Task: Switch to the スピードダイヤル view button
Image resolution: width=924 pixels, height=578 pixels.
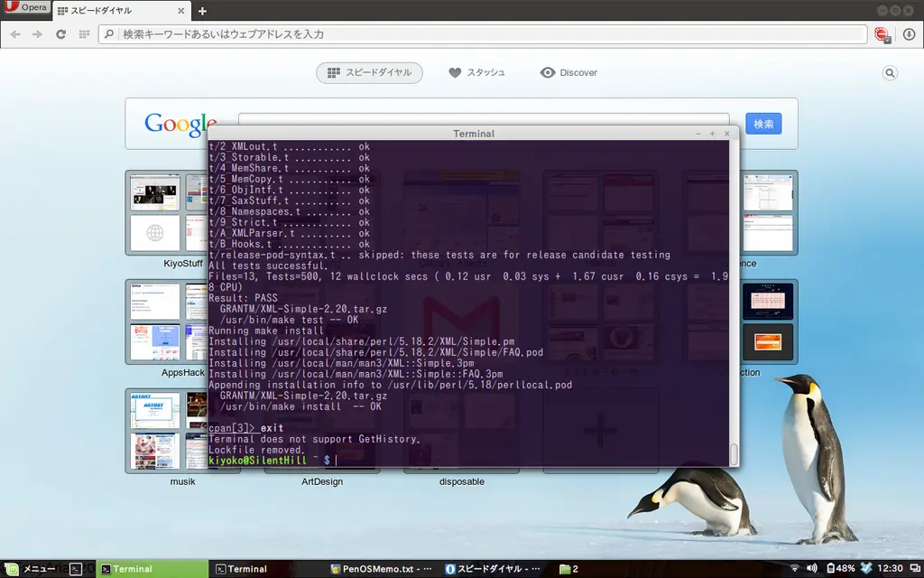Action: pos(369,72)
